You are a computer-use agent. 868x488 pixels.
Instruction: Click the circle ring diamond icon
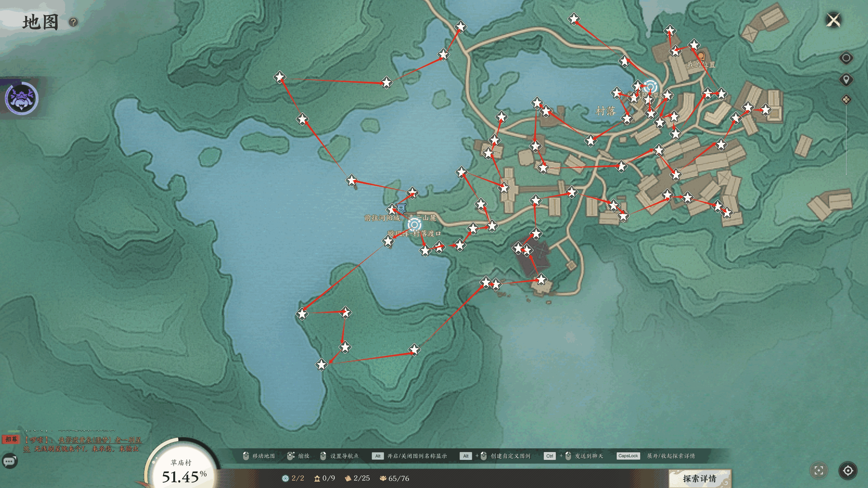tap(846, 58)
